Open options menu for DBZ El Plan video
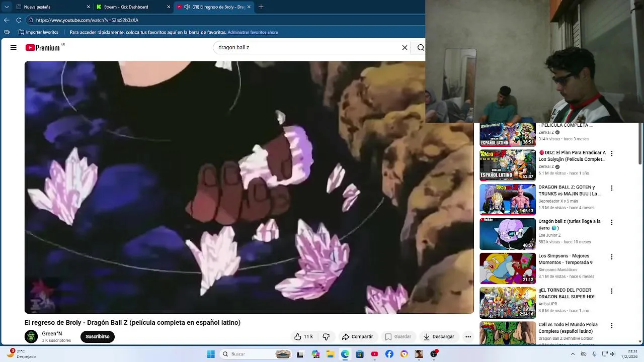644x362 pixels. [x=612, y=153]
